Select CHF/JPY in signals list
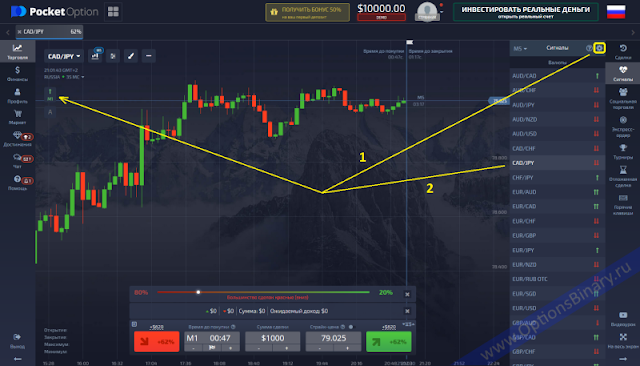Viewport: 640px width, 366px height. (557, 177)
